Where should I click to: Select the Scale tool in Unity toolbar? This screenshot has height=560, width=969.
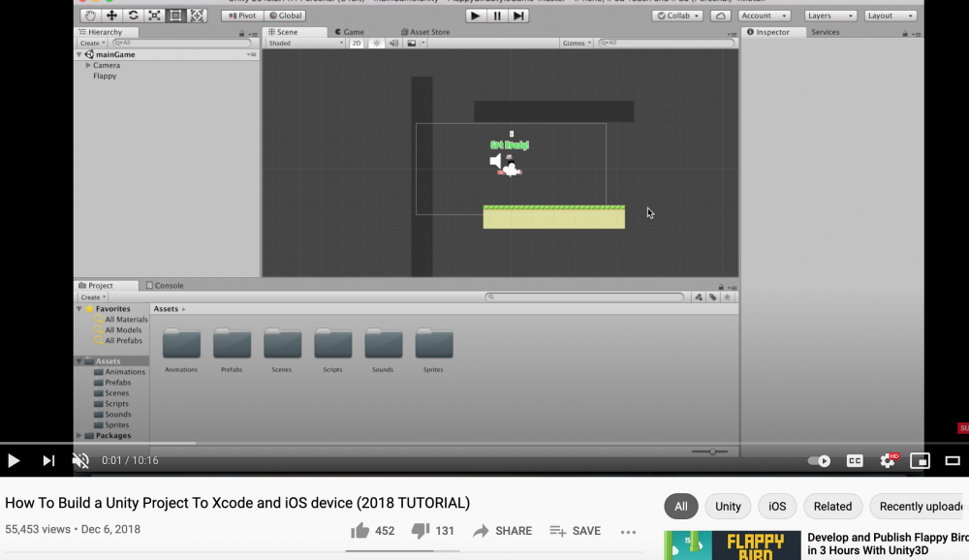pos(154,16)
